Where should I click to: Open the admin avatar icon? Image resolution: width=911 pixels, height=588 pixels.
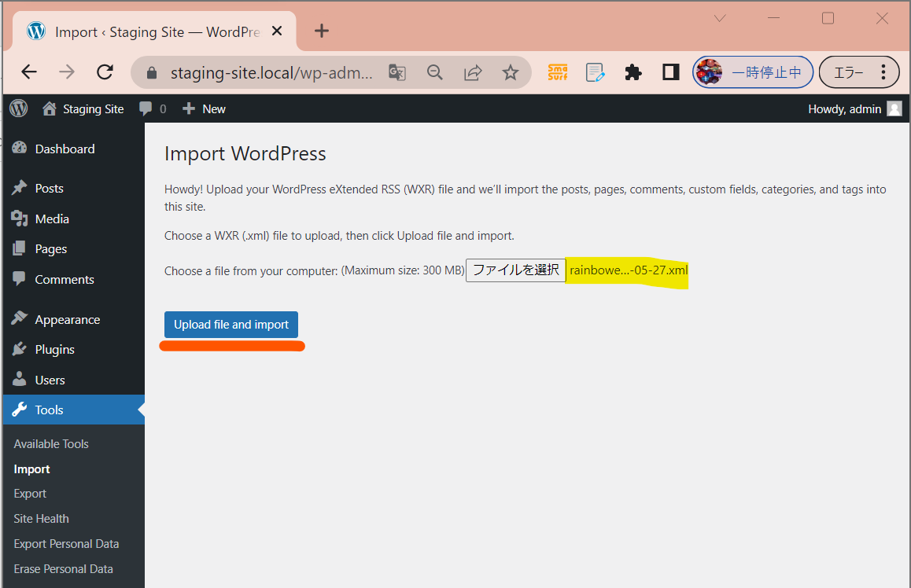coord(894,108)
